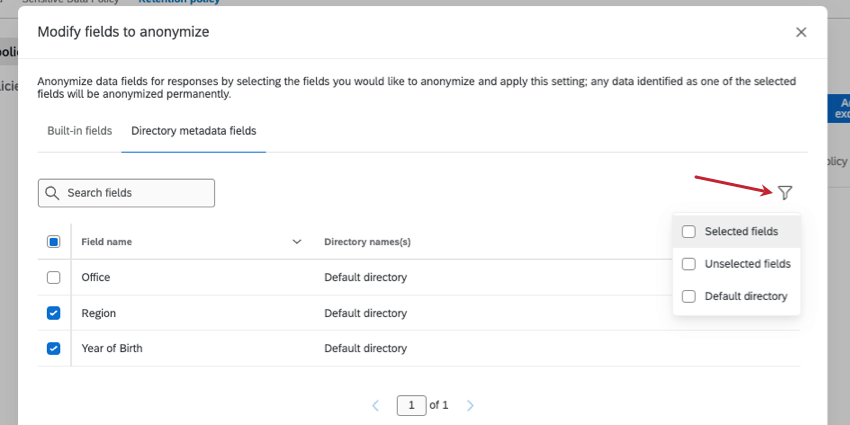The width and height of the screenshot is (850, 425).
Task: Enable the Selected fields filter
Action: click(689, 232)
